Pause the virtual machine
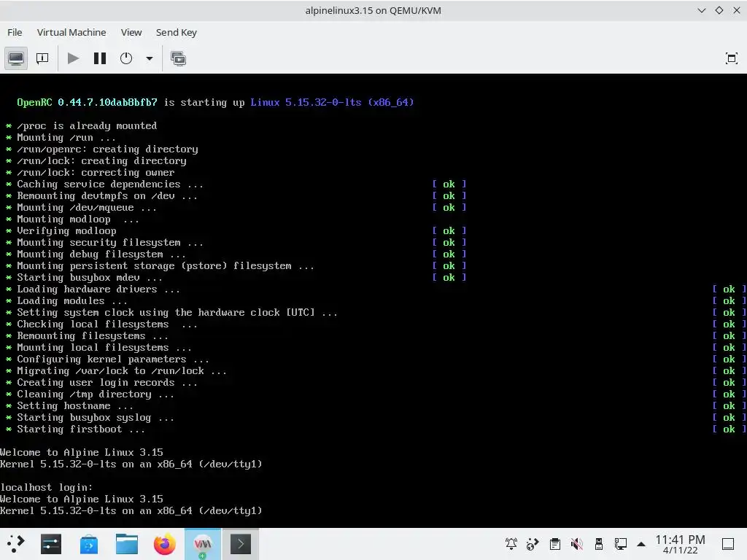The height and width of the screenshot is (560, 747). [99, 58]
